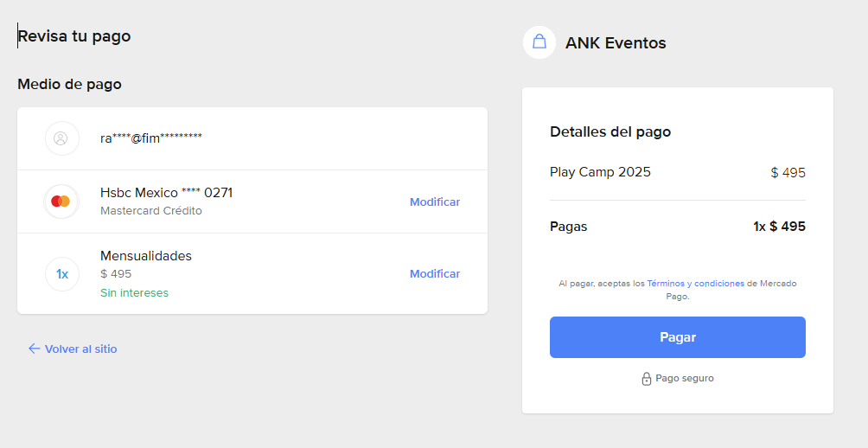
Task: Click the 1x installments circle icon
Action: click(61, 274)
